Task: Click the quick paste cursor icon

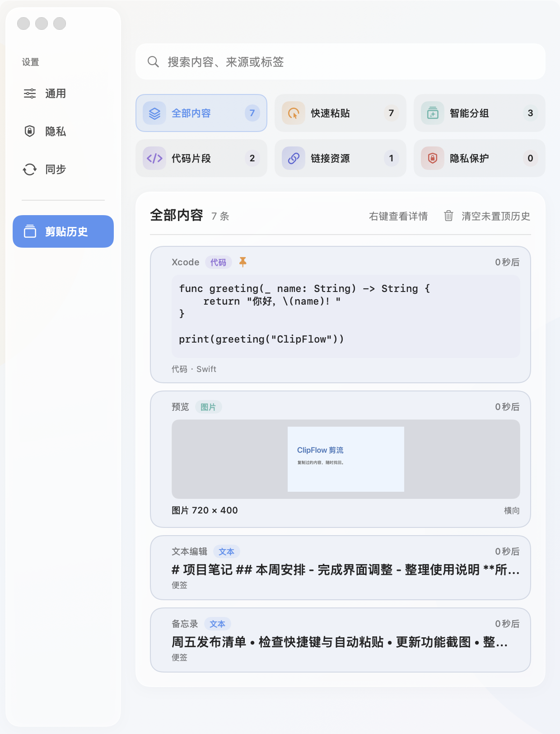Action: tap(294, 113)
